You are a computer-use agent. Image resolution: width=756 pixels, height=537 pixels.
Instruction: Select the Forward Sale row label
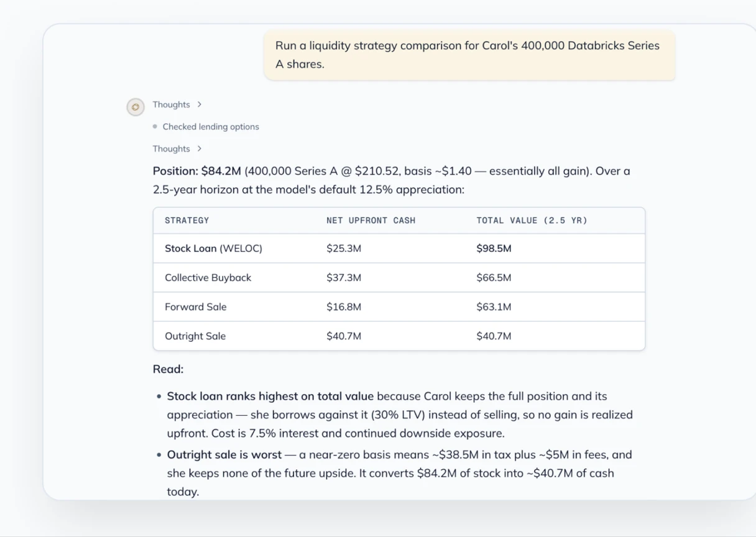coord(195,307)
